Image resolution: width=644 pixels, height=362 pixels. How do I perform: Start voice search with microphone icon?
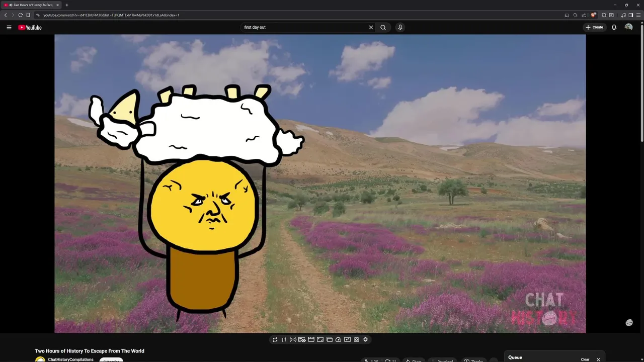pyautogui.click(x=400, y=27)
